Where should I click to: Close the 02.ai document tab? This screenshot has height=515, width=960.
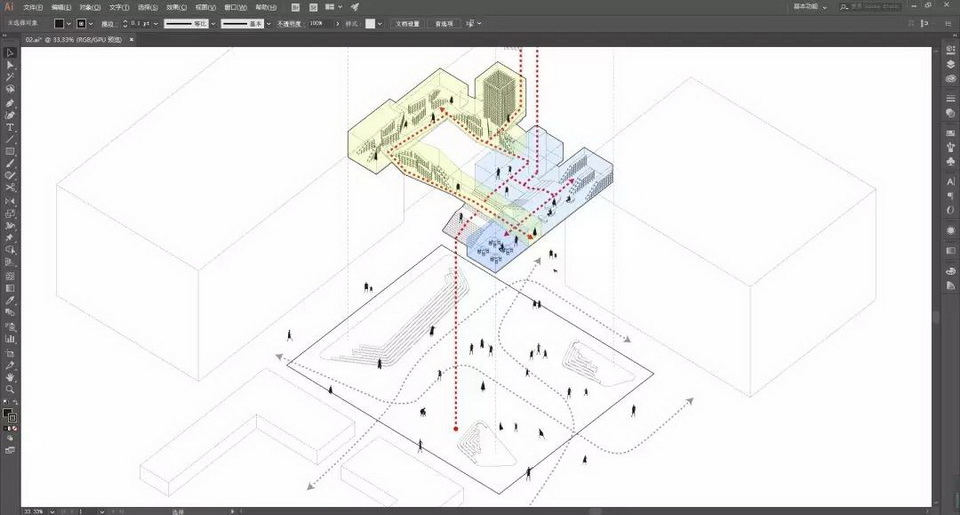[130, 39]
